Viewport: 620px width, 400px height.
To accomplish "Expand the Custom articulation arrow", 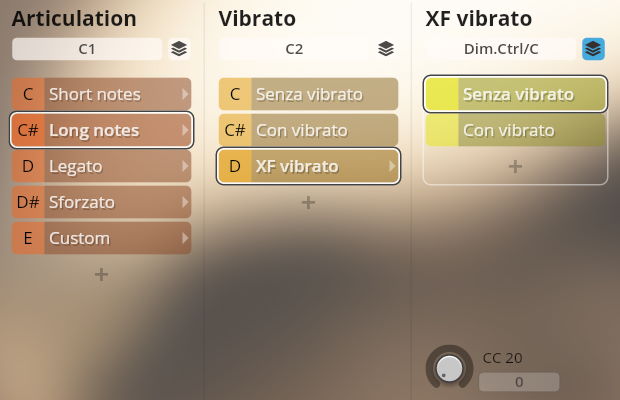I will 185,238.
